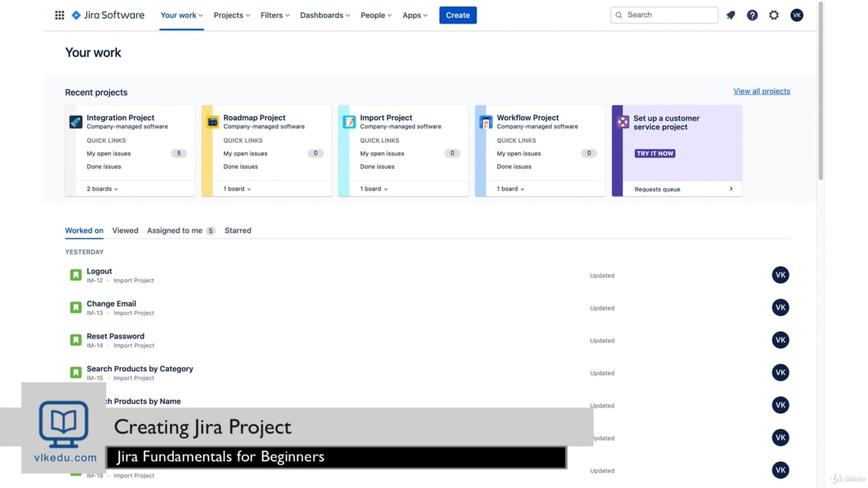Open the Projects dropdown menu

pyautogui.click(x=232, y=15)
